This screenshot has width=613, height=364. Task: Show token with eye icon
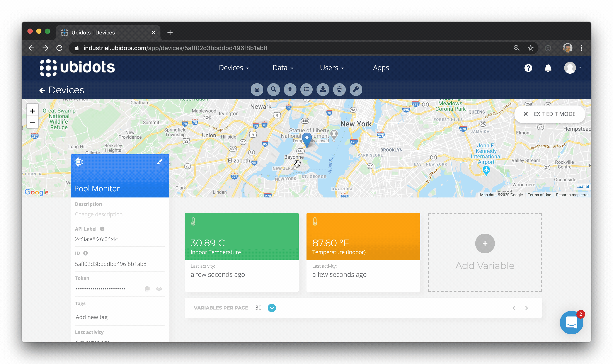tap(159, 289)
